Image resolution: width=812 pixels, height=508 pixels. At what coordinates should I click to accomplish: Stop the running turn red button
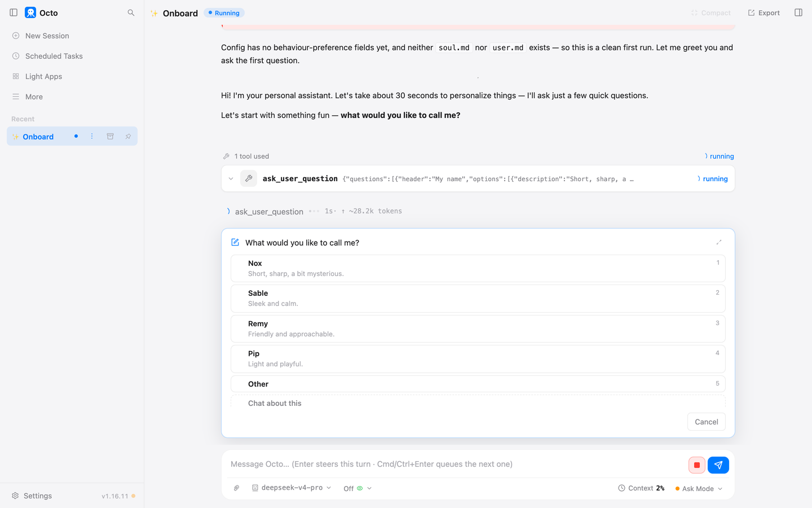coord(697,465)
